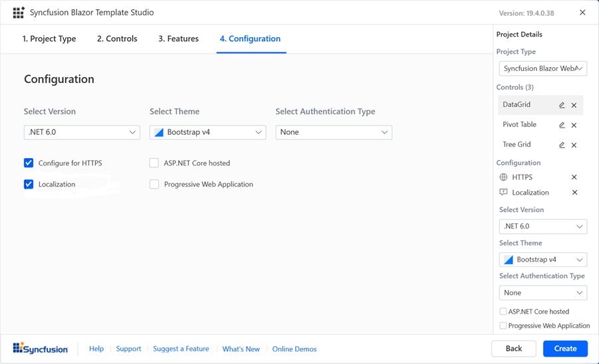The image size is (599, 364).
Task: Remove Pivot Table from controls list
Action: (574, 125)
